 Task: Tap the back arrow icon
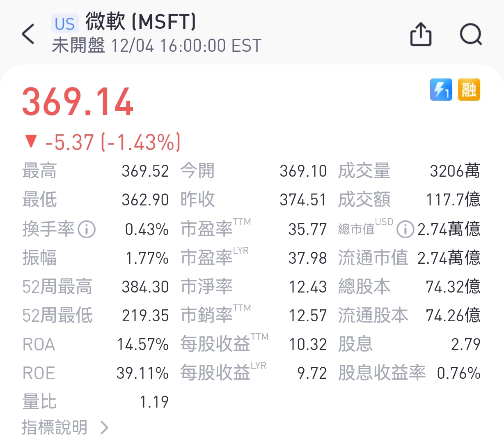[28, 34]
